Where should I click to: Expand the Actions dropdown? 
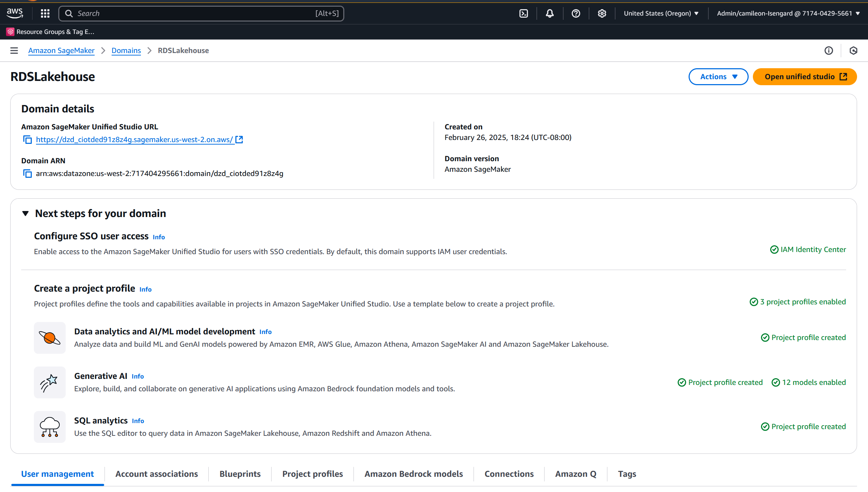(x=718, y=77)
